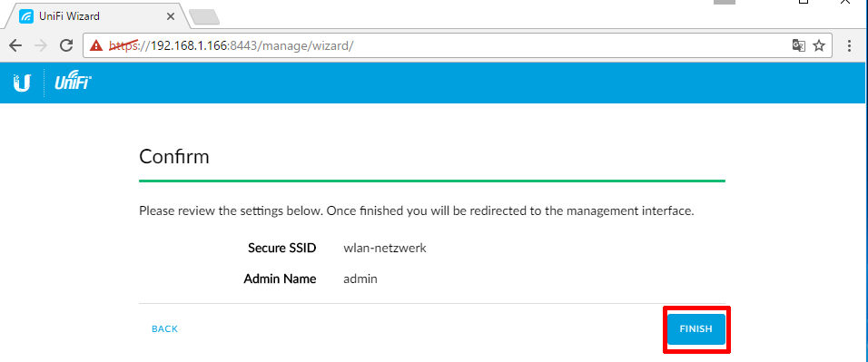Go back with the BACK link
The image size is (868, 362).
click(164, 329)
